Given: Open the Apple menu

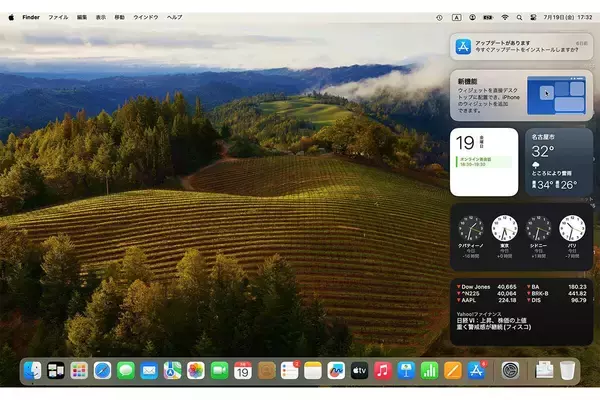Looking at the screenshot, I should 13,17.
